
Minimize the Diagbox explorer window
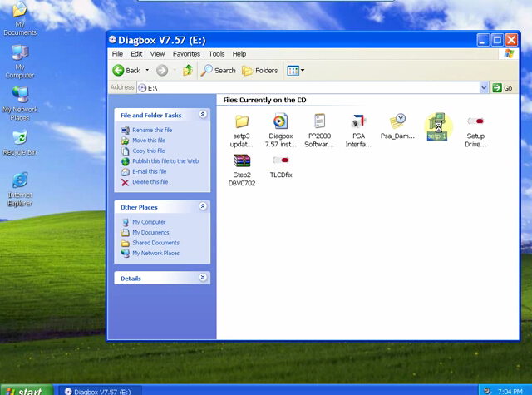(483, 40)
